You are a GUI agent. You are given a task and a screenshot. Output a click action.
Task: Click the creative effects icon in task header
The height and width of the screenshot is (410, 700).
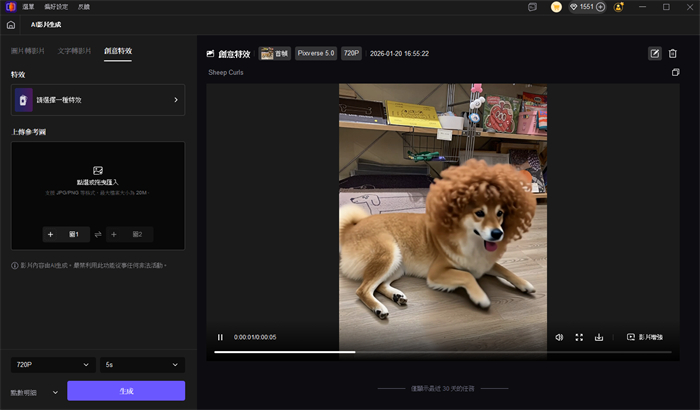pyautogui.click(x=210, y=54)
